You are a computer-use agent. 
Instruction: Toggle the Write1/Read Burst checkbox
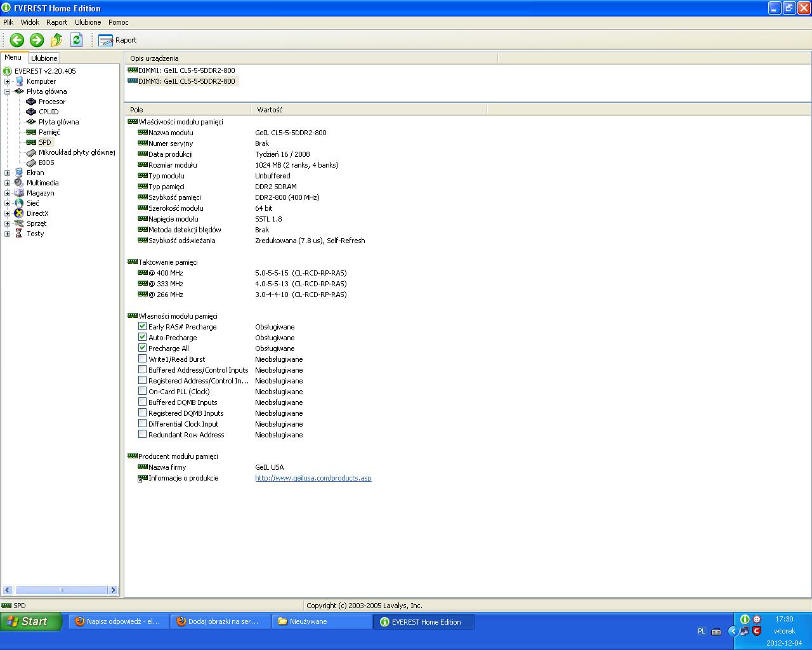pos(143,359)
